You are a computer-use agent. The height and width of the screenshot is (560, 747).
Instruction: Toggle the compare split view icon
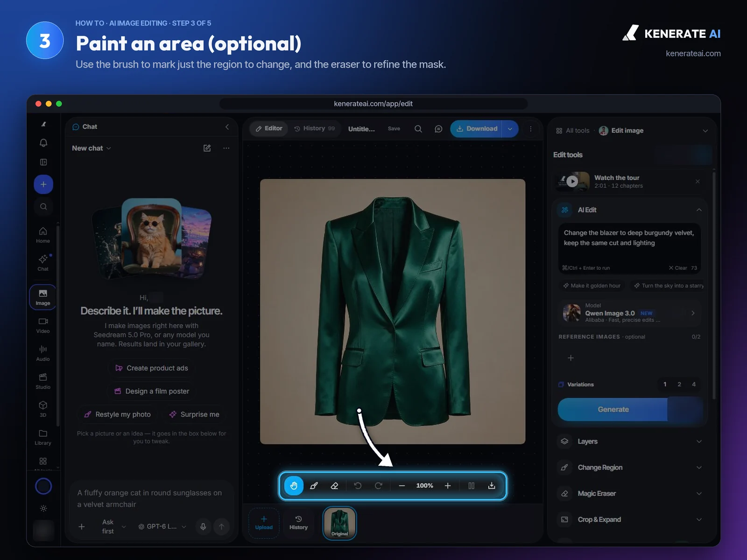(472, 486)
